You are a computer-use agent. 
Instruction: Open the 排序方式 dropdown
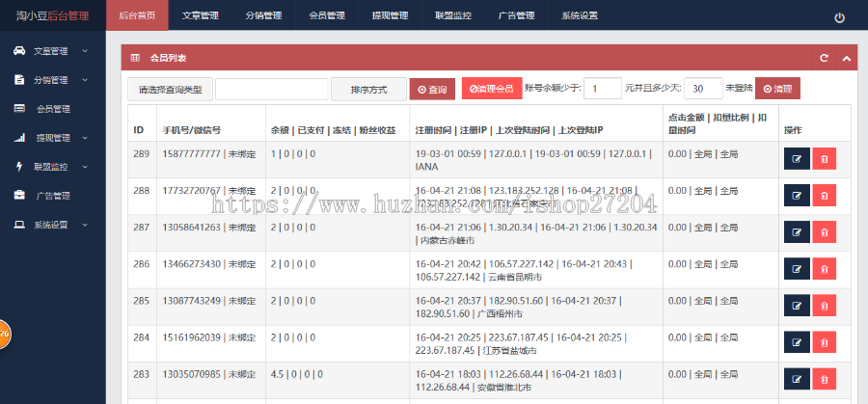point(368,89)
